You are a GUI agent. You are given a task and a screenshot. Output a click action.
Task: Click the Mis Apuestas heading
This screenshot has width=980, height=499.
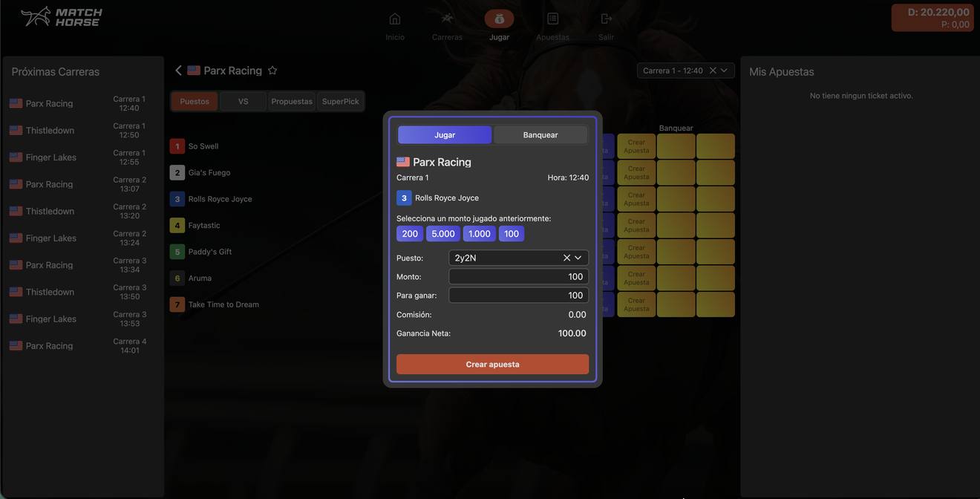point(782,71)
